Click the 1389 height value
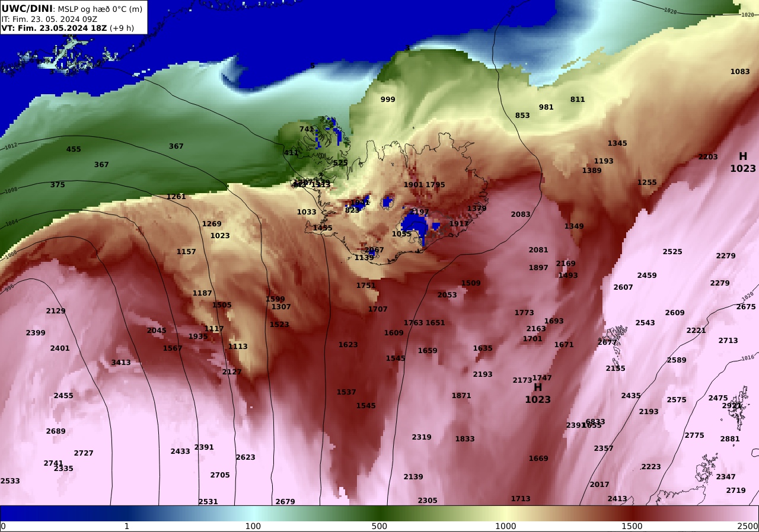This screenshot has height=532, width=759. click(x=592, y=171)
